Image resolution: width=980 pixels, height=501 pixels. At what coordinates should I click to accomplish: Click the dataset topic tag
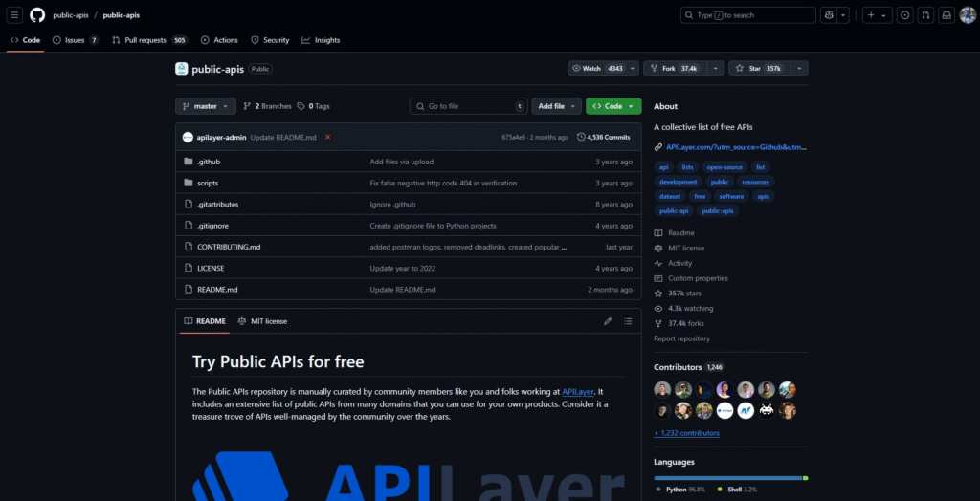click(x=669, y=196)
